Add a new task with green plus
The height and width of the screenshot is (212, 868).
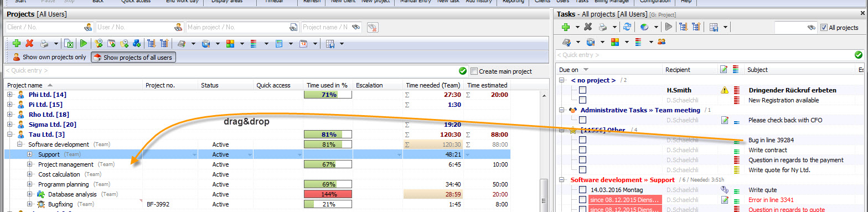[x=566, y=27]
